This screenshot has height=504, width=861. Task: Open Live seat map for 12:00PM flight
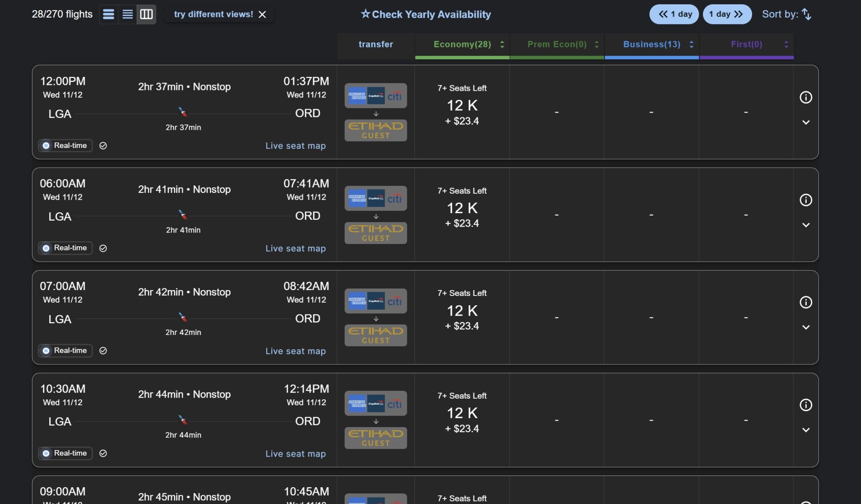click(296, 146)
